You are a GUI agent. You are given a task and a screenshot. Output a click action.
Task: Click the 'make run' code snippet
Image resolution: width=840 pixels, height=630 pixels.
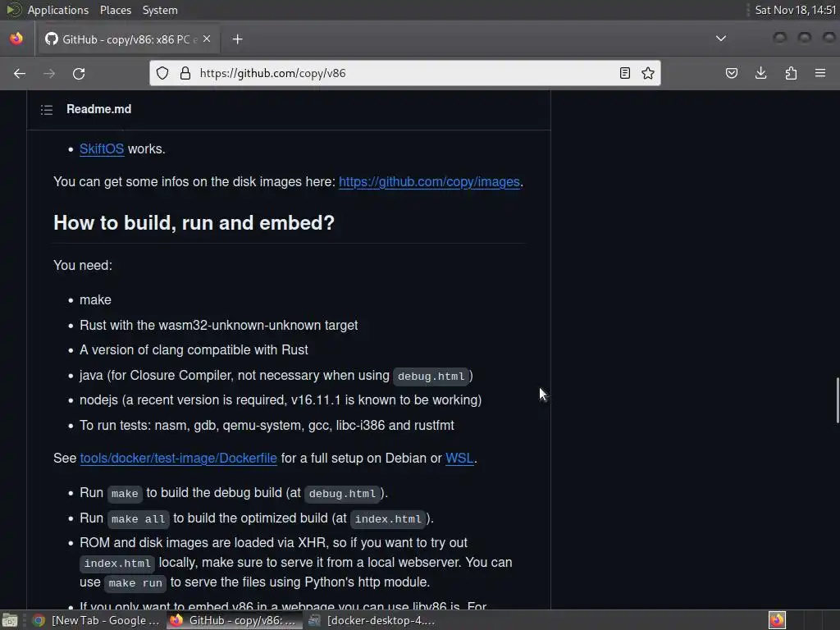tap(135, 583)
